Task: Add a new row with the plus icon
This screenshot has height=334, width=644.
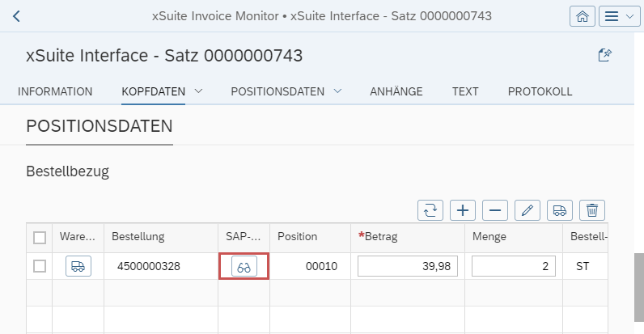Action: (463, 210)
